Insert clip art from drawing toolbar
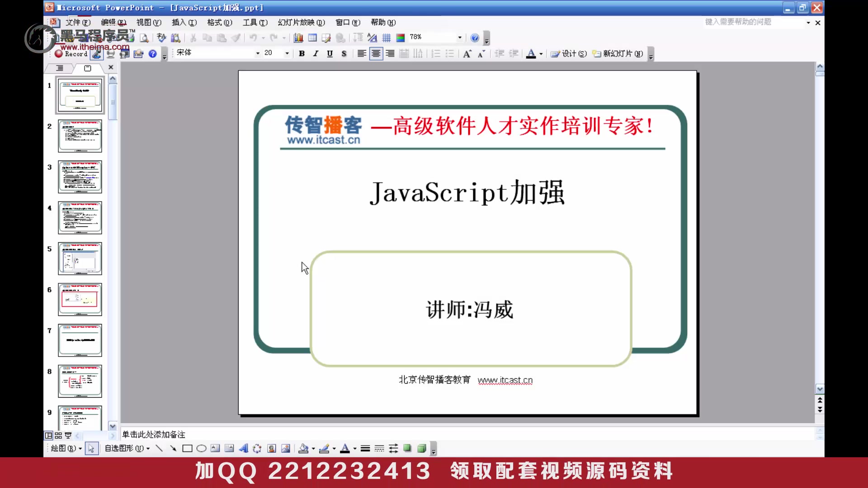The image size is (868, 488). [272, 448]
